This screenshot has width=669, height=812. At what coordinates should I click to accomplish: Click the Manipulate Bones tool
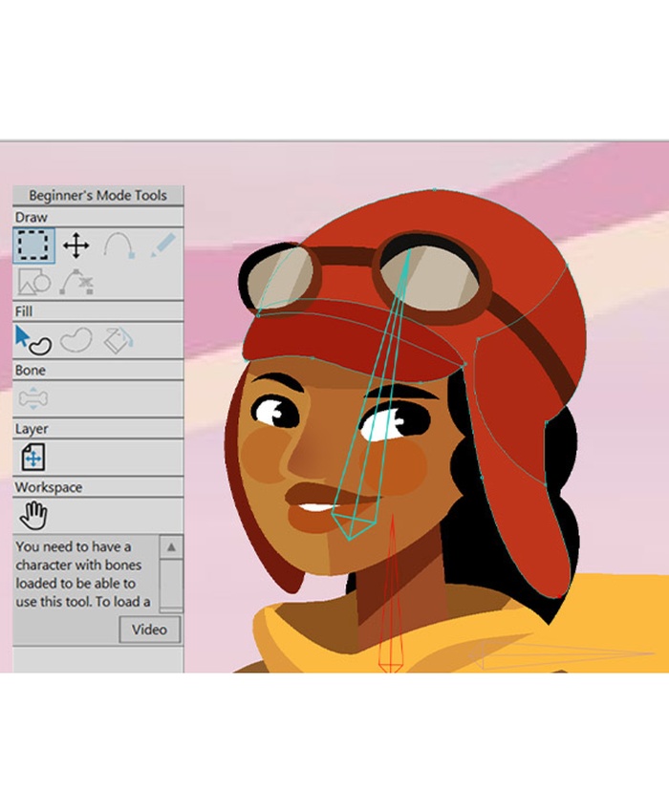pos(33,398)
